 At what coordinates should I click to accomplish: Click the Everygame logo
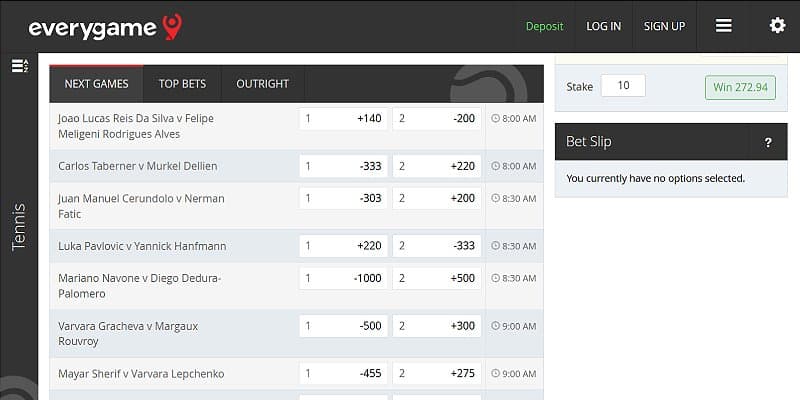click(x=105, y=27)
